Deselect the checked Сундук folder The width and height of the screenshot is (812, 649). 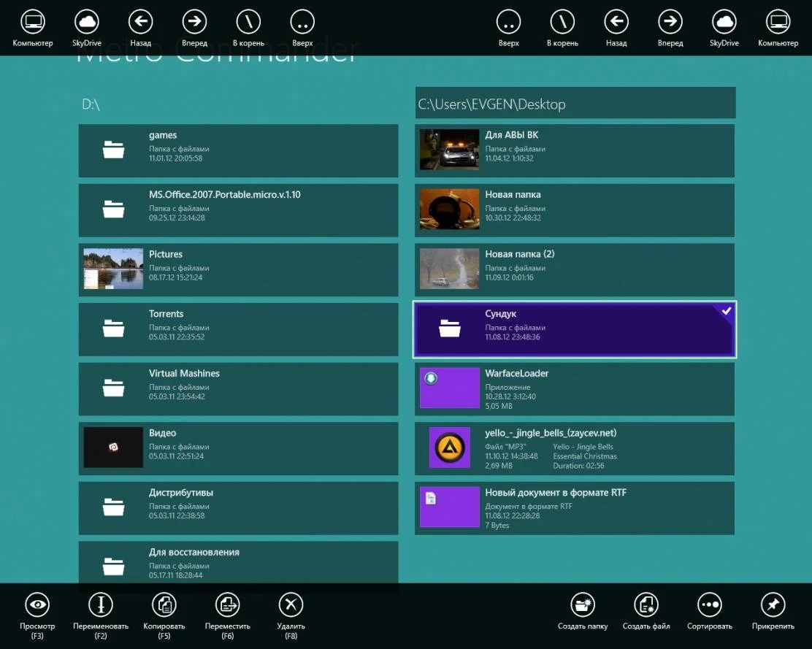point(575,329)
